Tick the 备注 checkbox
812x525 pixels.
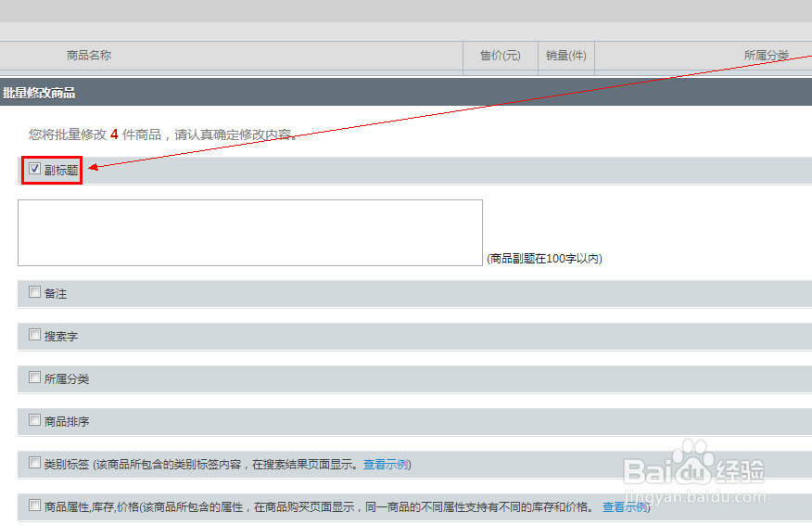pyautogui.click(x=34, y=292)
